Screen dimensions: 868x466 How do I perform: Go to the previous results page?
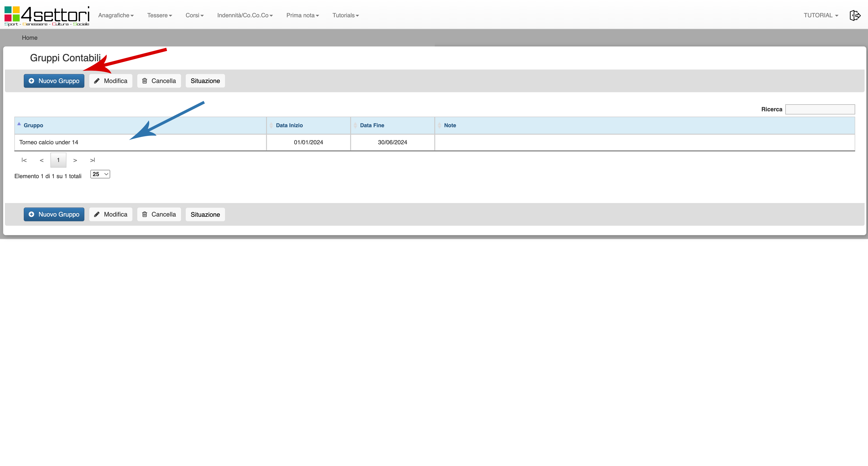point(41,160)
